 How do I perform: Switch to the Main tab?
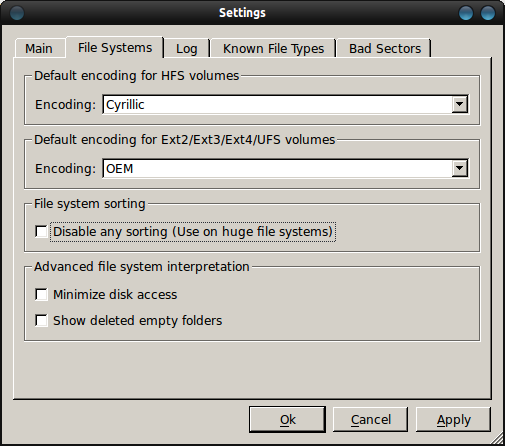coord(39,49)
